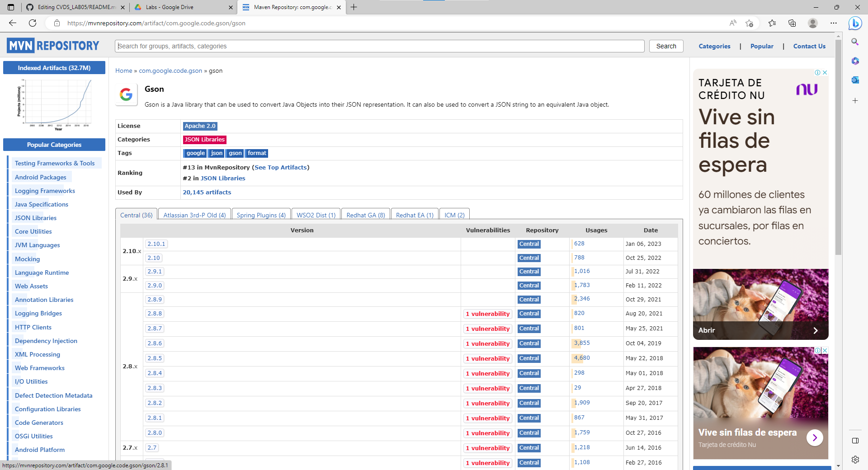The image size is (868, 470).
Task: Open browser collections icon
Action: pyautogui.click(x=792, y=23)
